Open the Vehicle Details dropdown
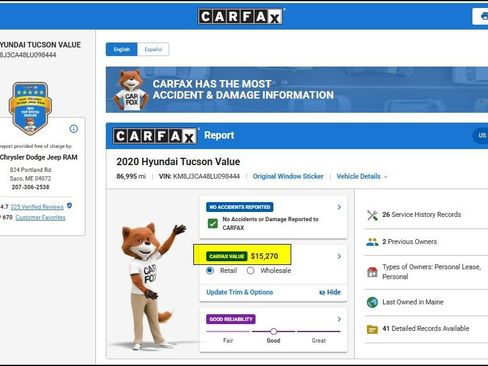 click(x=362, y=176)
